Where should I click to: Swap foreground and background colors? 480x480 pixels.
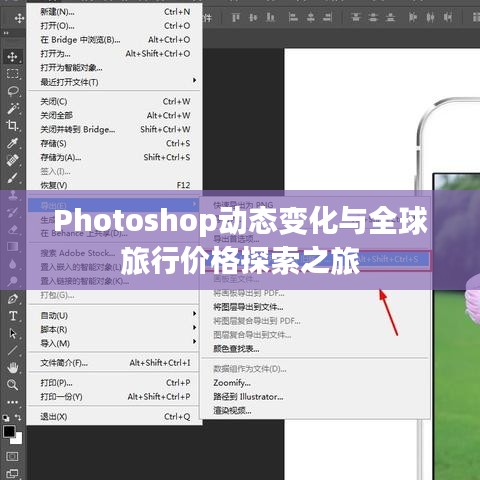point(18,417)
